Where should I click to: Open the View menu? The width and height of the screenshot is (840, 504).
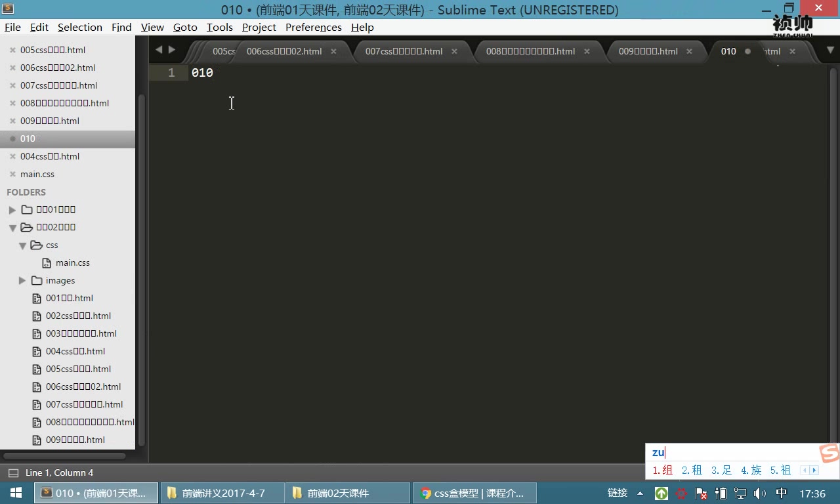coord(152,27)
